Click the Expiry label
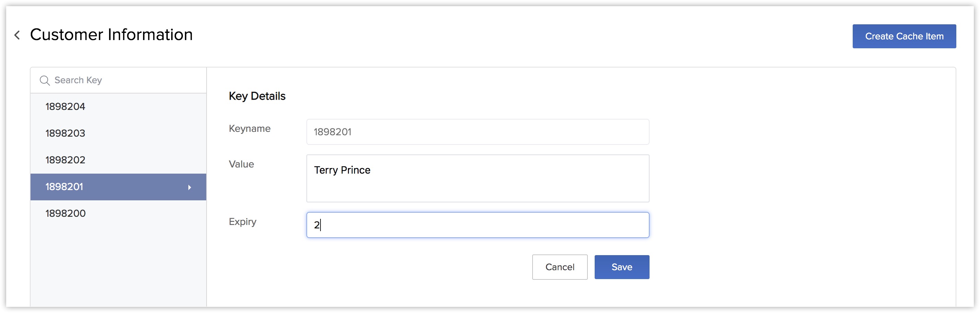The width and height of the screenshot is (980, 313). (x=243, y=222)
